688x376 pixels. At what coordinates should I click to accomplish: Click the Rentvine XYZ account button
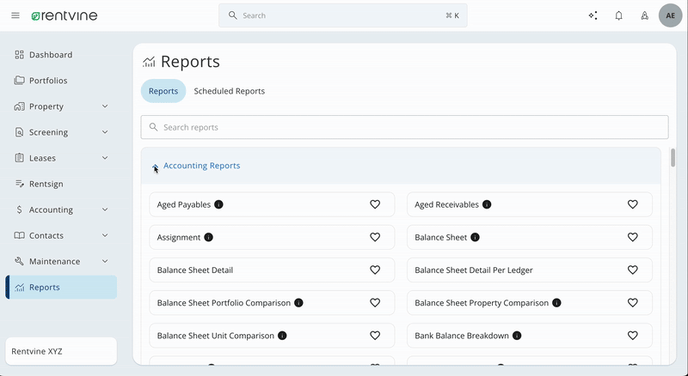(x=61, y=351)
